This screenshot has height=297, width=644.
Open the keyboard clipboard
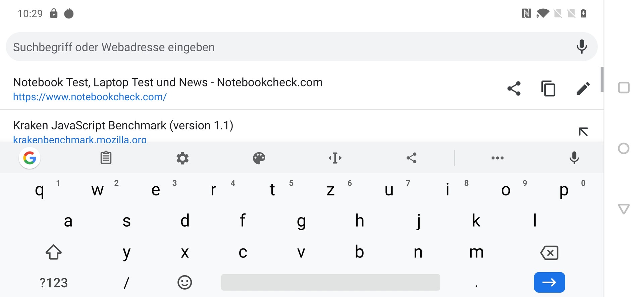coord(106,158)
